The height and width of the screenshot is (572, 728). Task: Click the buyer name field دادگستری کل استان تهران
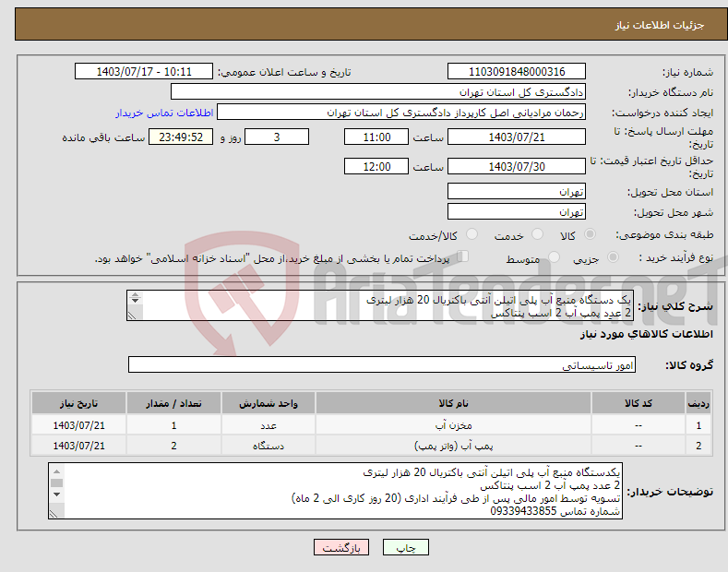[x=378, y=92]
